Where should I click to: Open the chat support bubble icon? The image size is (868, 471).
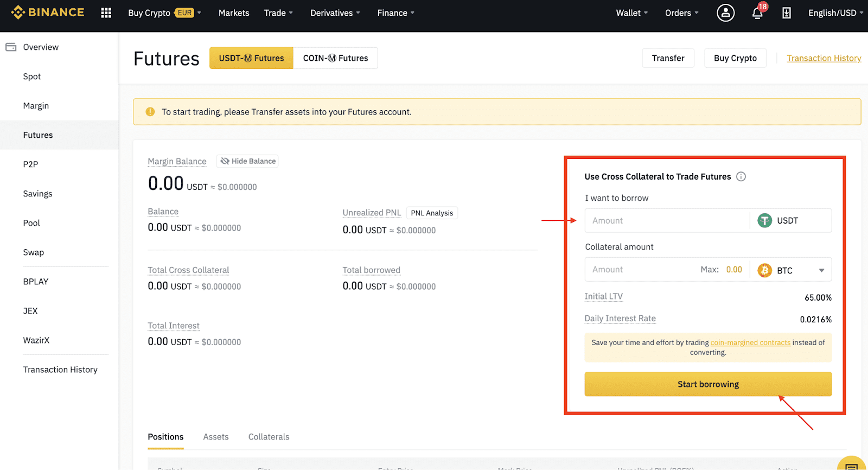[852, 464]
